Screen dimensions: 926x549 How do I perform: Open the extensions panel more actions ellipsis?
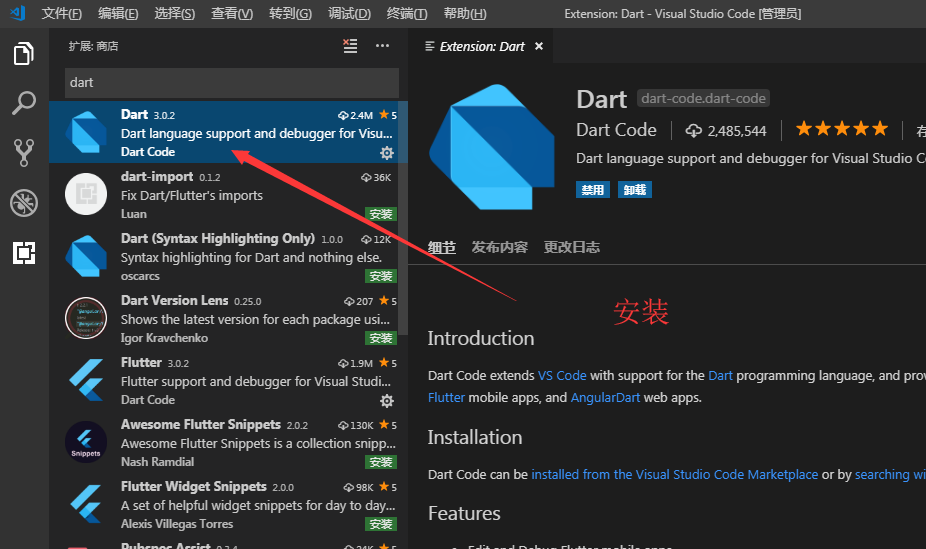(x=382, y=46)
